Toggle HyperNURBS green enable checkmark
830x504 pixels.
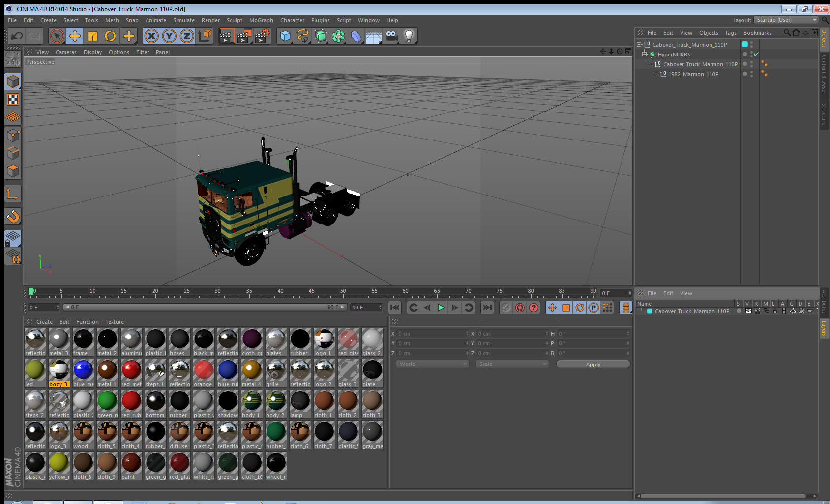[x=756, y=54]
